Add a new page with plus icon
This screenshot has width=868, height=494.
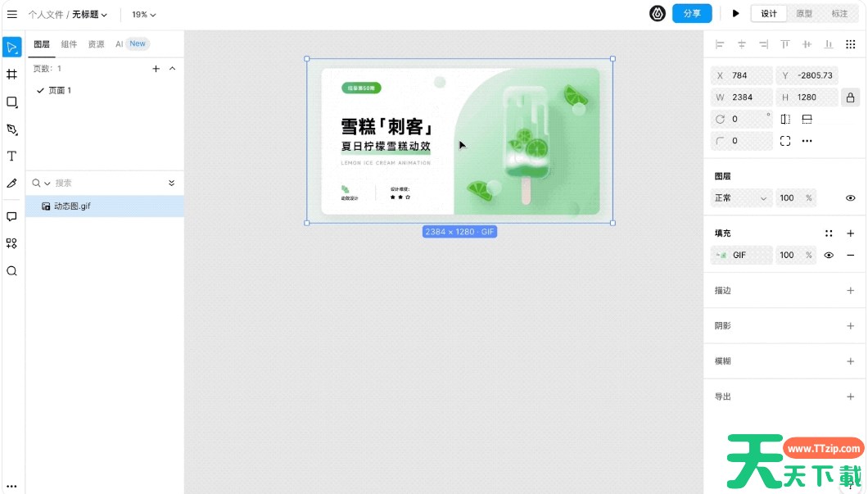coord(156,69)
